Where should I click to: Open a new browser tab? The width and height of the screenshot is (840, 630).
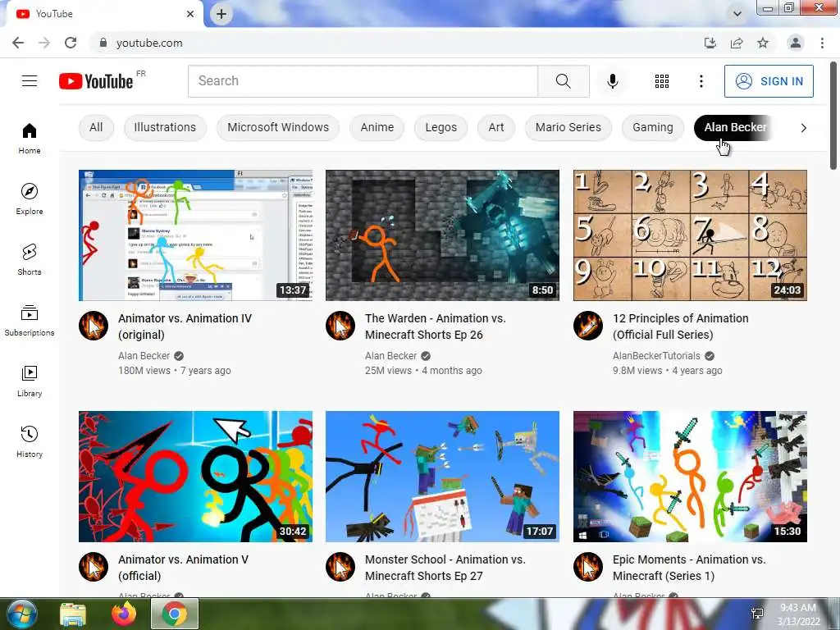pos(221,14)
